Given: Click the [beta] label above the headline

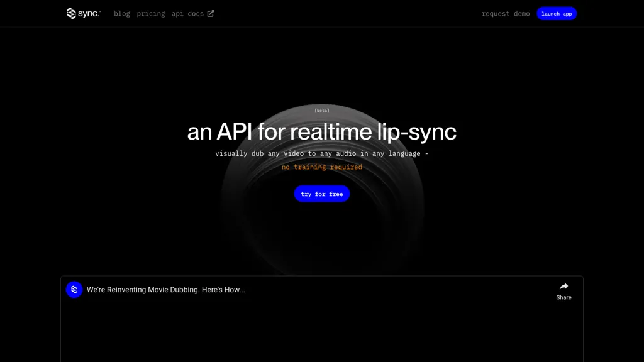Looking at the screenshot, I should point(321,110).
